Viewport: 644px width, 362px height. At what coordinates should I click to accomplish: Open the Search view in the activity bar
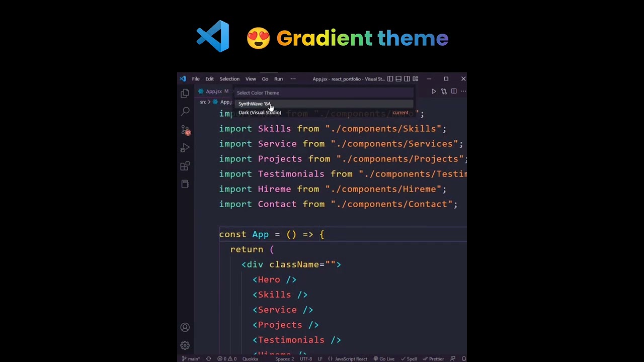[185, 111]
